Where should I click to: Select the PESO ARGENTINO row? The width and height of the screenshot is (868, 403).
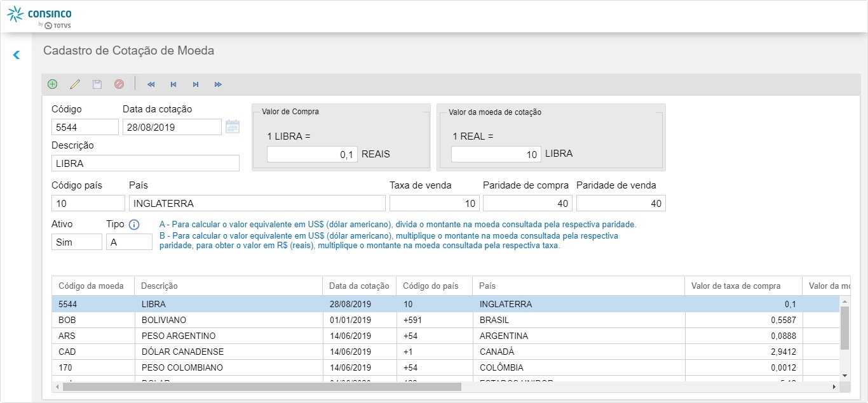(x=445, y=336)
